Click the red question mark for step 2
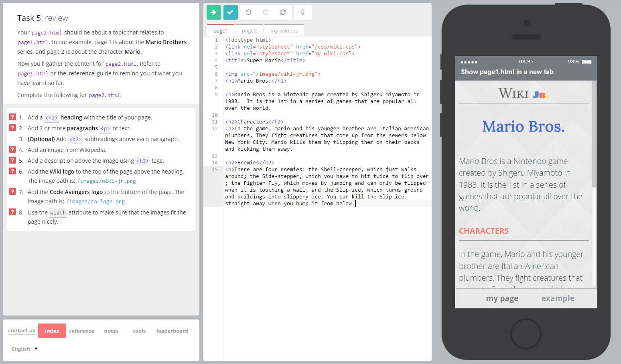The image size is (621, 364). (12, 128)
